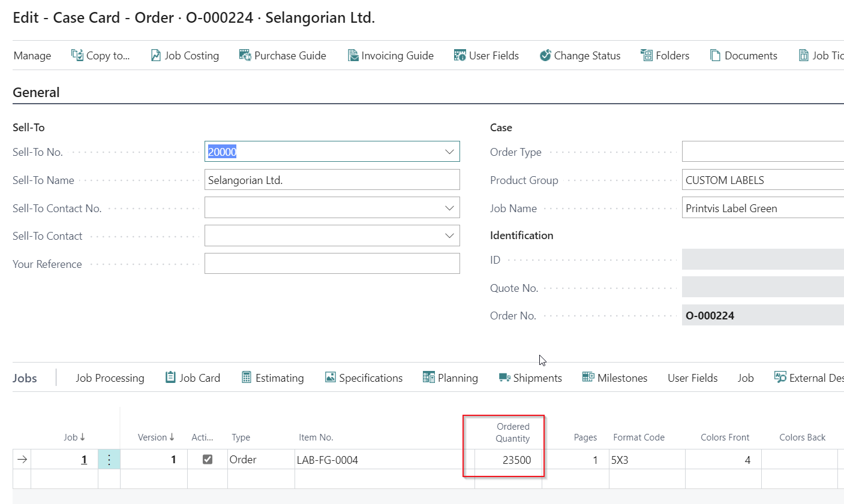Click the Copy to... icon
This screenshot has height=504, width=844.
click(x=77, y=55)
